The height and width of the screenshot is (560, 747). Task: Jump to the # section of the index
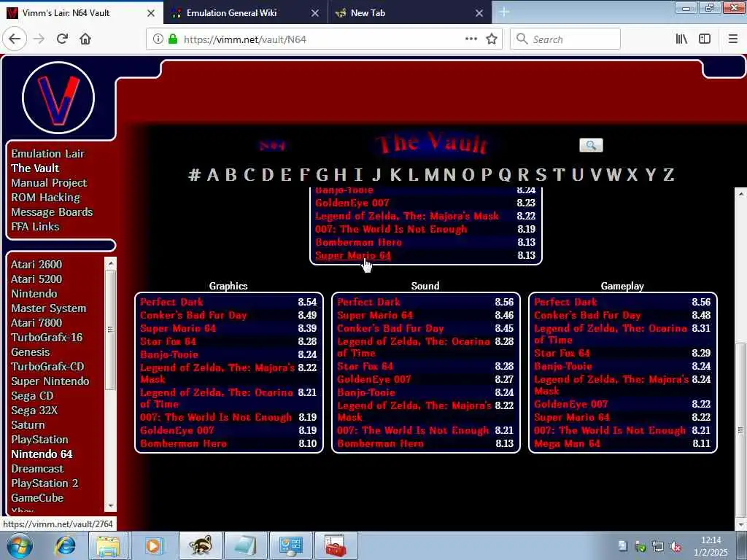tap(194, 175)
